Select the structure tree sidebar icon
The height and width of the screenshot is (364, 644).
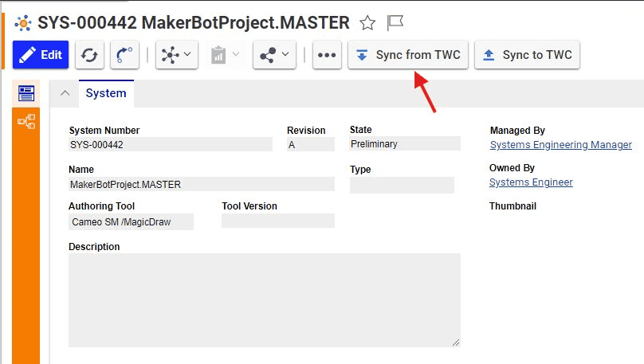pos(26,122)
